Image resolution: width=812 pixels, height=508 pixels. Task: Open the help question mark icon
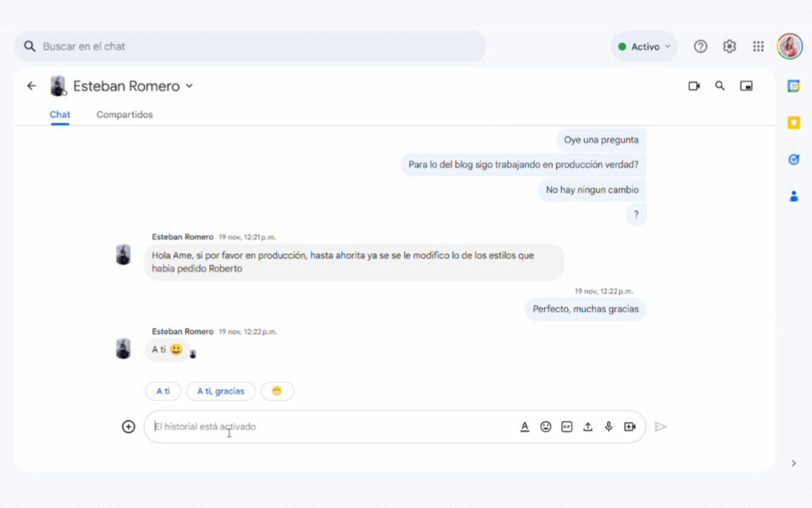(x=700, y=46)
